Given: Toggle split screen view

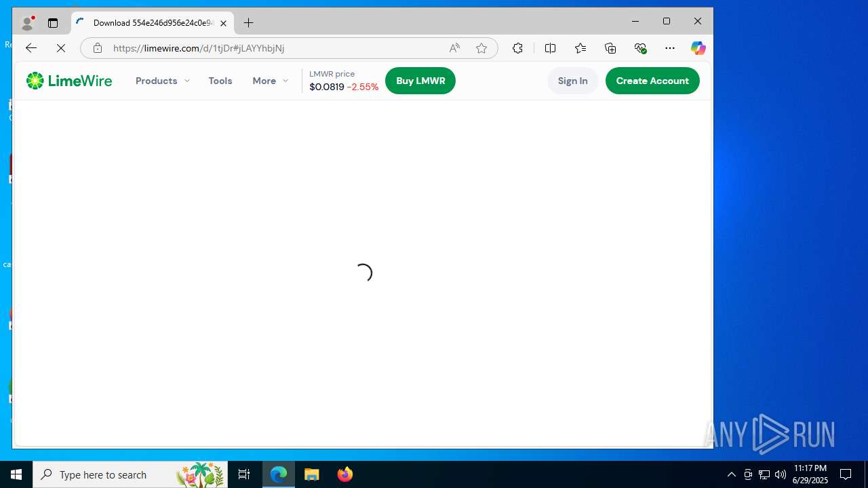Looking at the screenshot, I should (550, 48).
